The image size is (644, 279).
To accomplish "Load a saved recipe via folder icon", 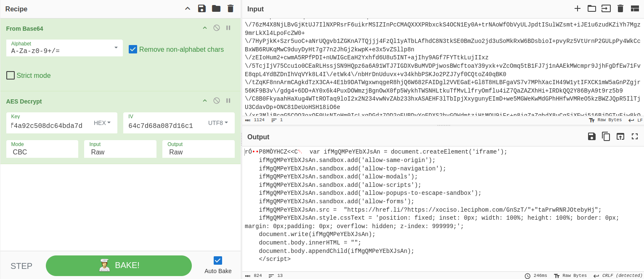I will (216, 8).
